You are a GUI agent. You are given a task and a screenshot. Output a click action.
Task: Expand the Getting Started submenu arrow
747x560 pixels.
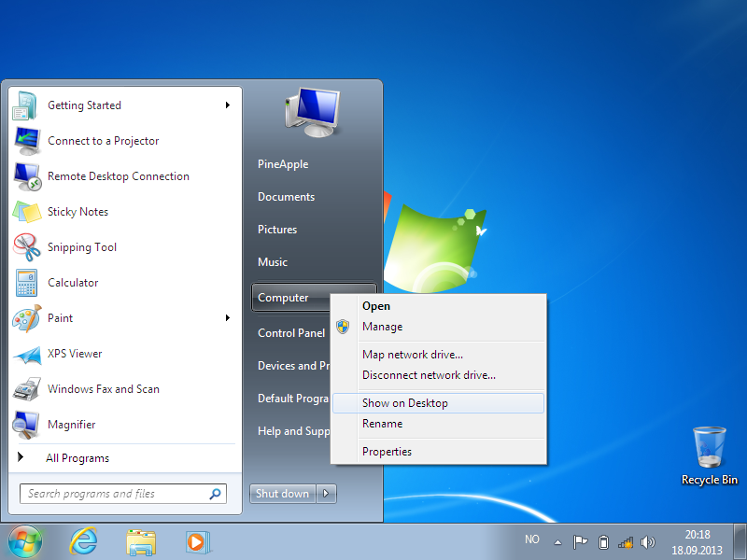pos(228,105)
